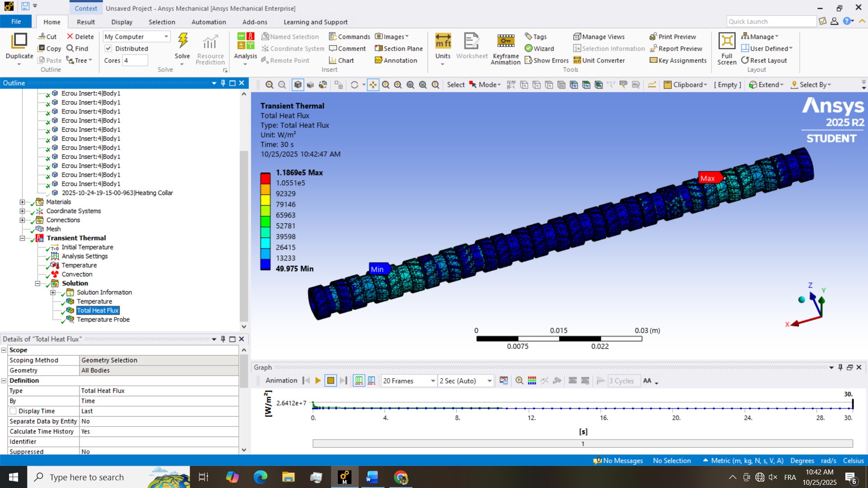Expand the Materials tree node
The image size is (868, 488).
(21, 202)
